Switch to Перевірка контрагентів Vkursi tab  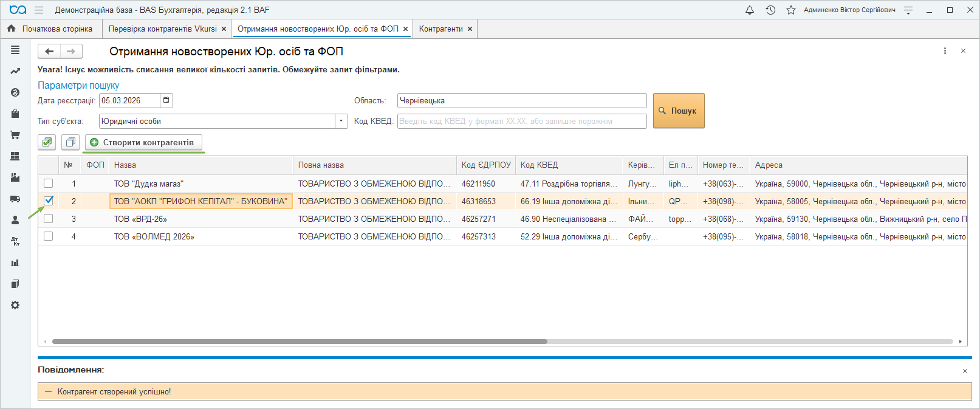tap(162, 29)
